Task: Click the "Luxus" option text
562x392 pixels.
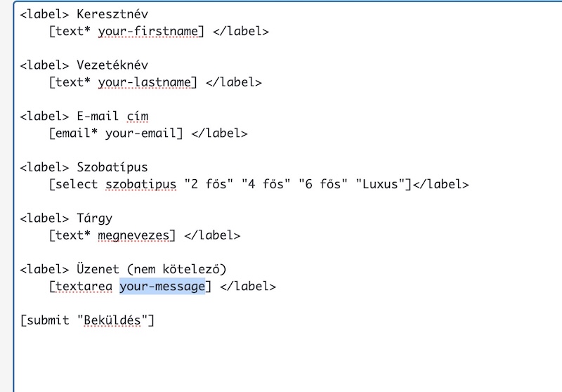Action: [x=380, y=184]
